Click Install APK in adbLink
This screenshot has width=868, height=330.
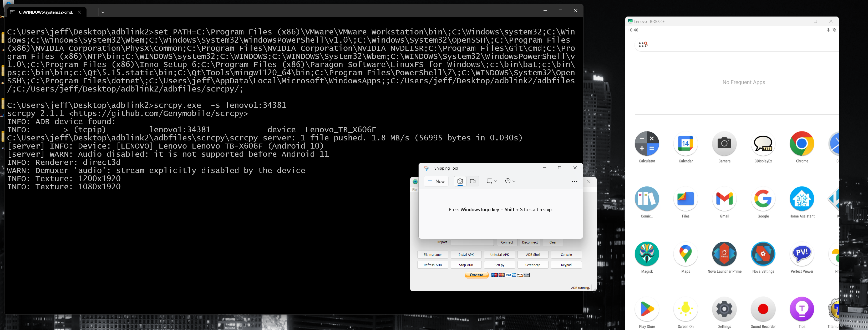tap(466, 255)
